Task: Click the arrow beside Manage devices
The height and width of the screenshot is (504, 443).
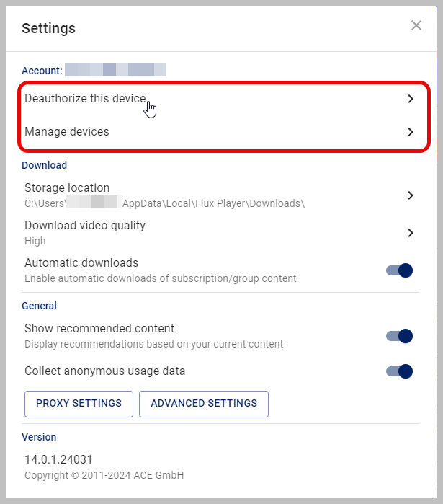Action: click(411, 132)
